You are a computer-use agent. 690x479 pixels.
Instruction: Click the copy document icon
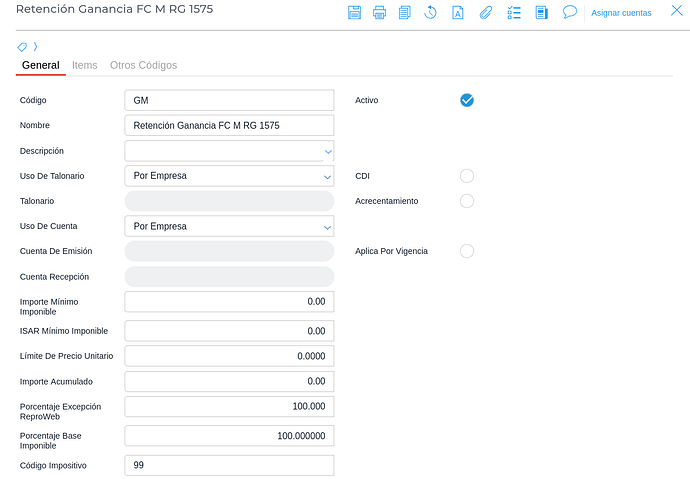point(405,13)
